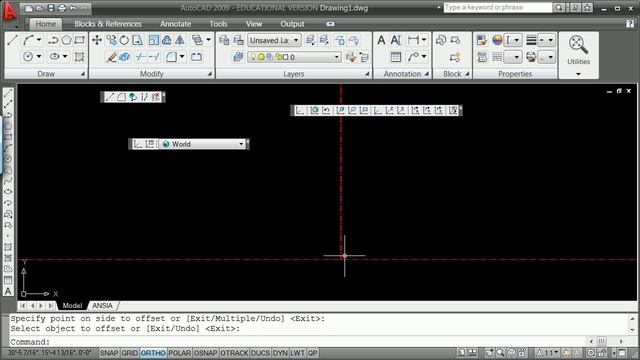Click the Stretch tool icon in Modify panel
640x360 pixels.
pyautogui.click(x=138, y=40)
